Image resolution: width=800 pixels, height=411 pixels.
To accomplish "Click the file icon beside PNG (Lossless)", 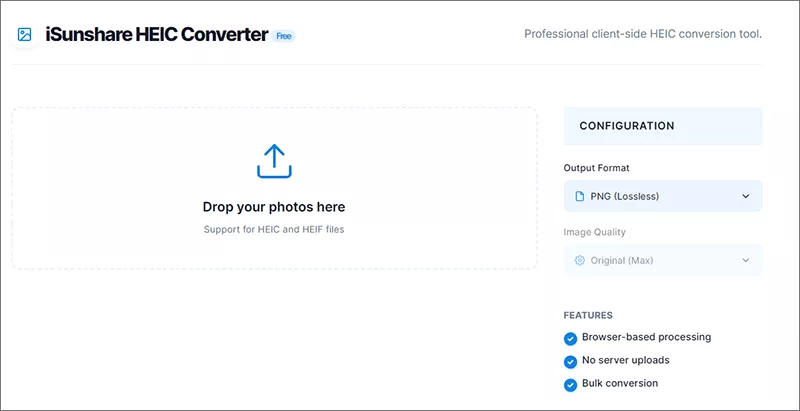I will click(580, 196).
